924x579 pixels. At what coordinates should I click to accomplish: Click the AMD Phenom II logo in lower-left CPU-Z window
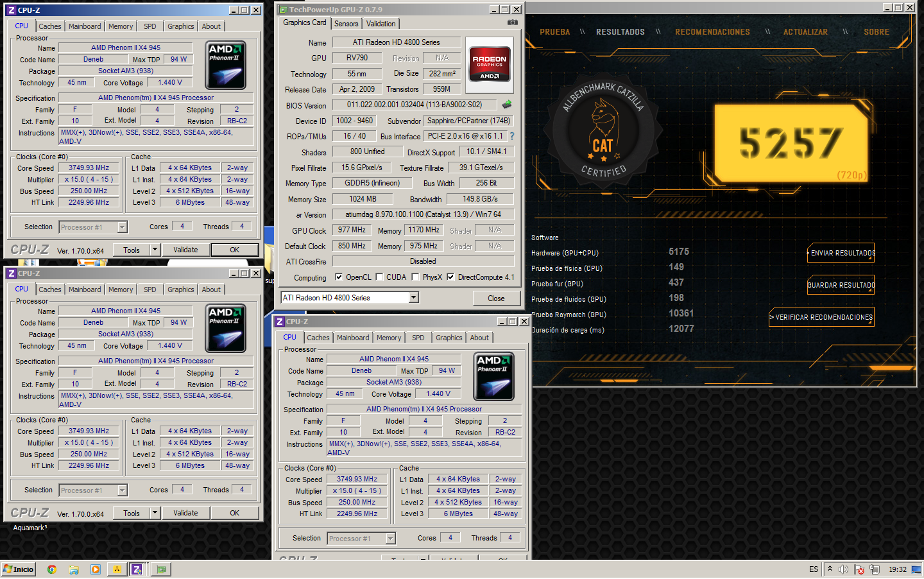[225, 328]
